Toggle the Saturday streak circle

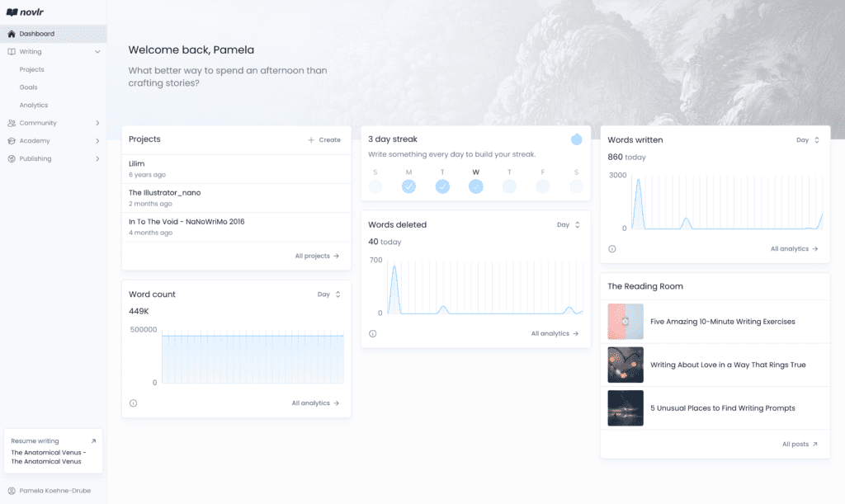[576, 186]
